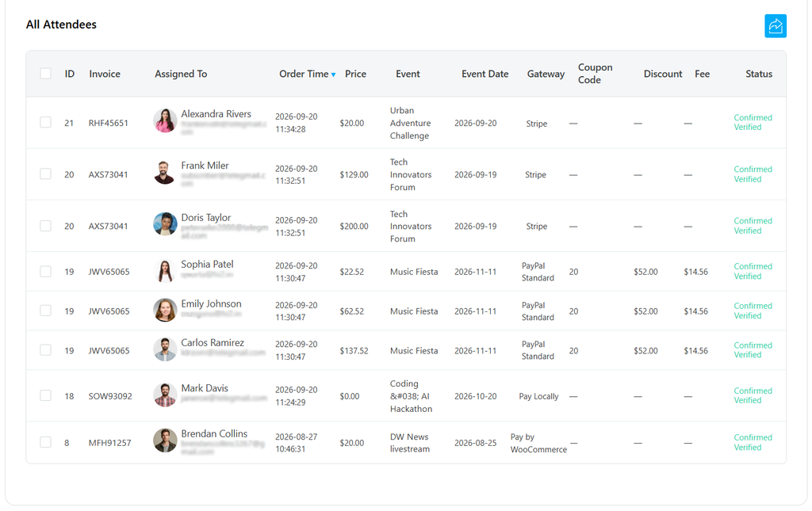Click the blue export attendees icon
The image size is (812, 511).
776,26
